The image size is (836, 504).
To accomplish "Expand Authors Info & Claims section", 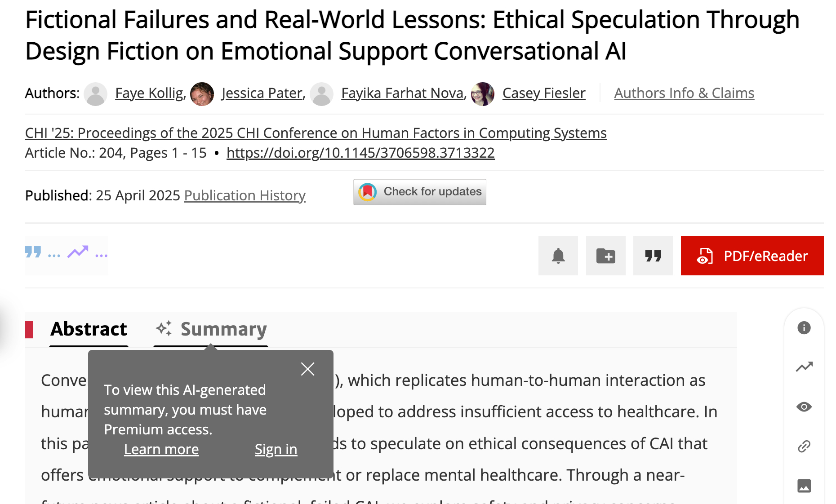I will click(x=684, y=93).
